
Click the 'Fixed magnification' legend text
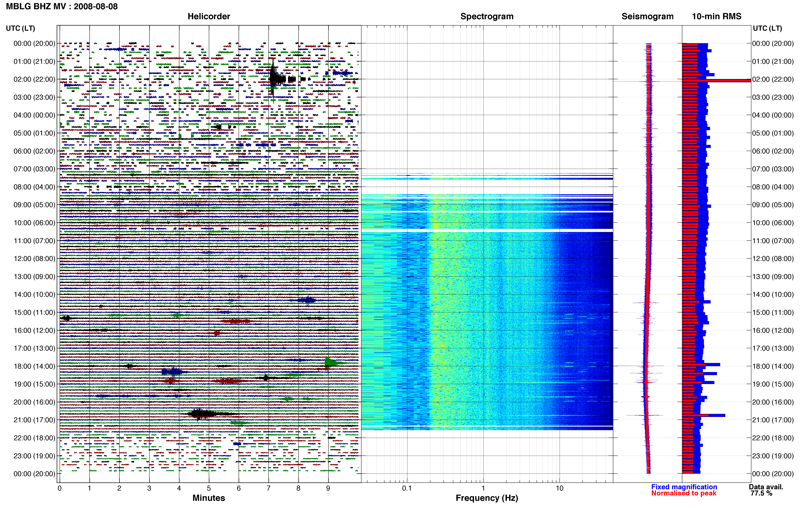[x=684, y=487]
